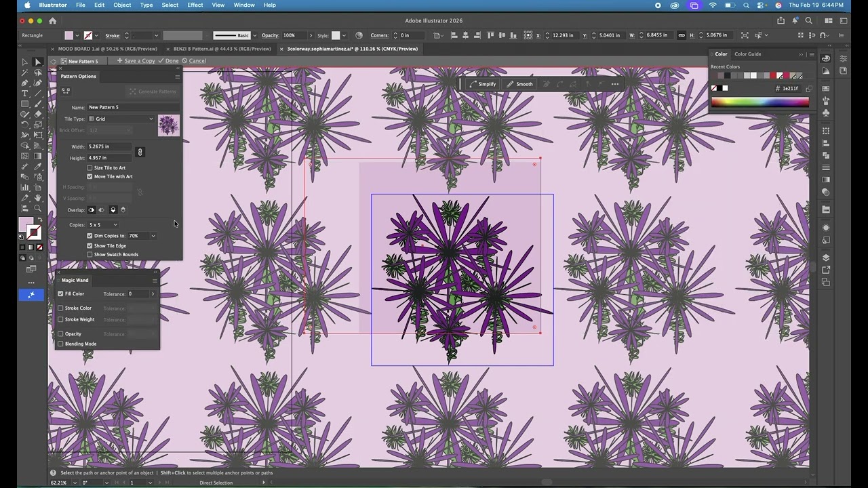Expand the Fill Color tolerance slider arrow
Image resolution: width=868 pixels, height=488 pixels.
click(153, 294)
